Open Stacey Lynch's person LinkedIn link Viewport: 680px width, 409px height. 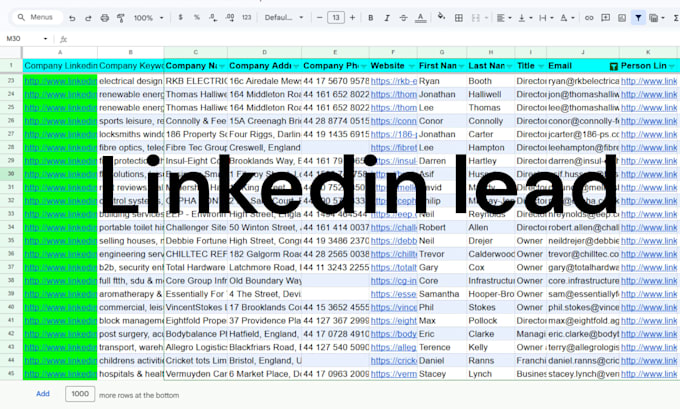pyautogui.click(x=649, y=374)
